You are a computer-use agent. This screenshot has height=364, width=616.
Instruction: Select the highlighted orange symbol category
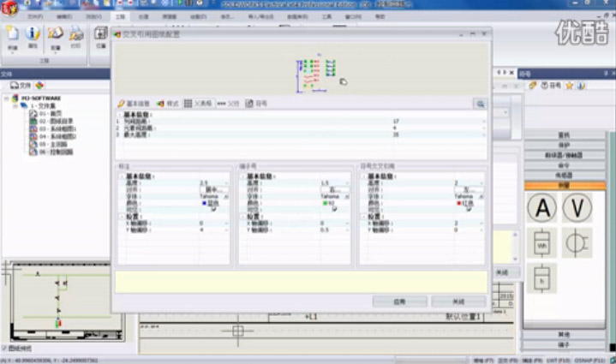564,185
